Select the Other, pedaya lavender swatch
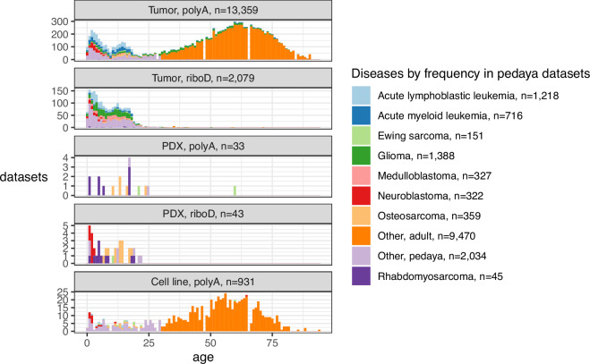 (361, 256)
